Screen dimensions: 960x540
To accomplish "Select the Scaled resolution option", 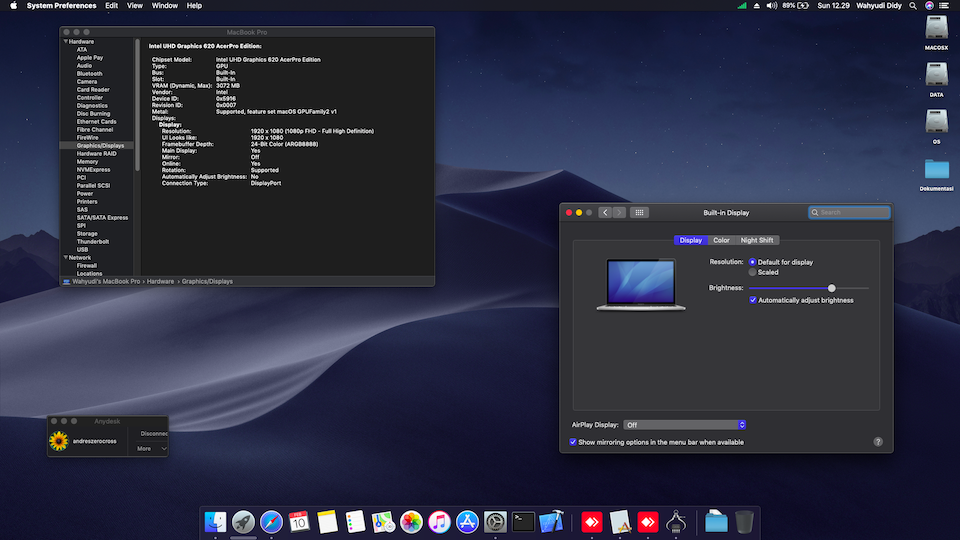I will (x=753, y=272).
